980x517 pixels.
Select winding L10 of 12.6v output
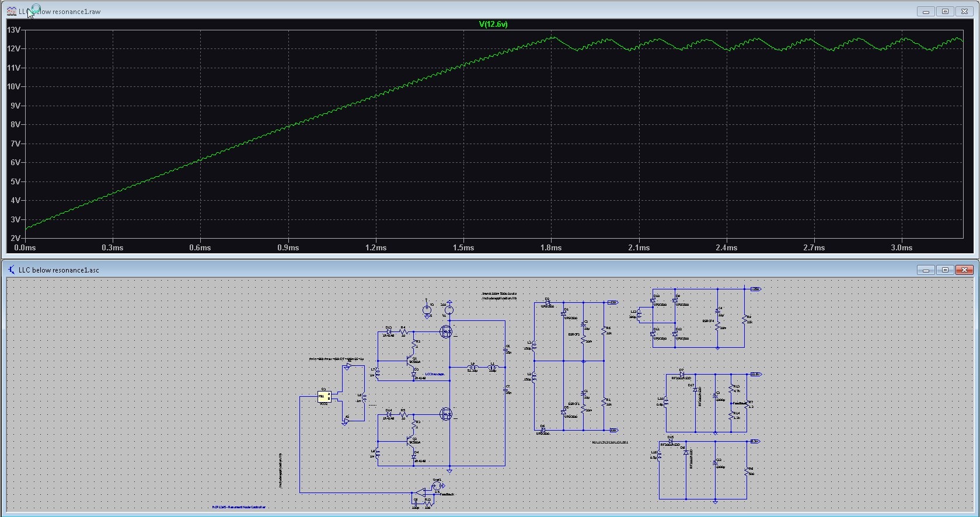point(666,401)
